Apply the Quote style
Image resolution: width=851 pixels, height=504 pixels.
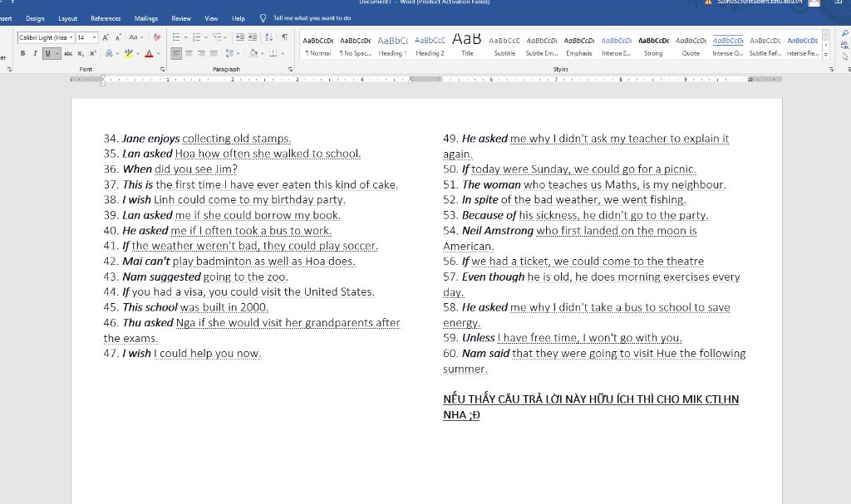point(691,46)
